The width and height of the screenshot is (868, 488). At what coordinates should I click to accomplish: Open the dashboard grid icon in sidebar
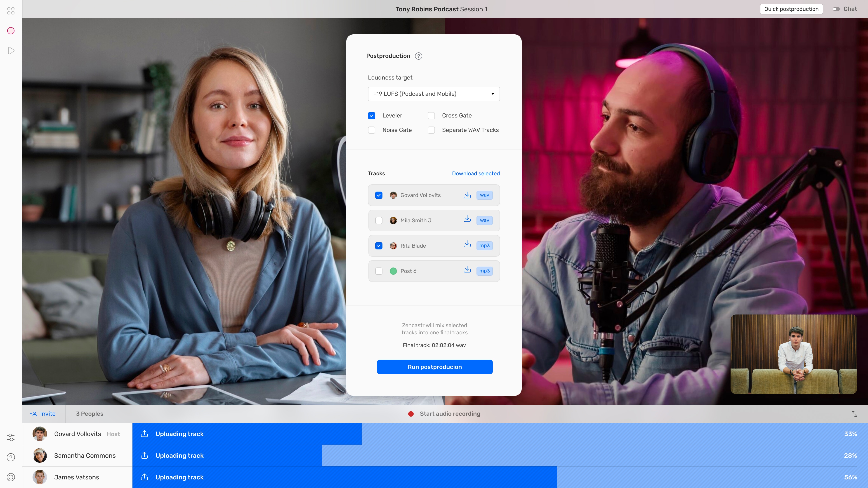point(11,11)
